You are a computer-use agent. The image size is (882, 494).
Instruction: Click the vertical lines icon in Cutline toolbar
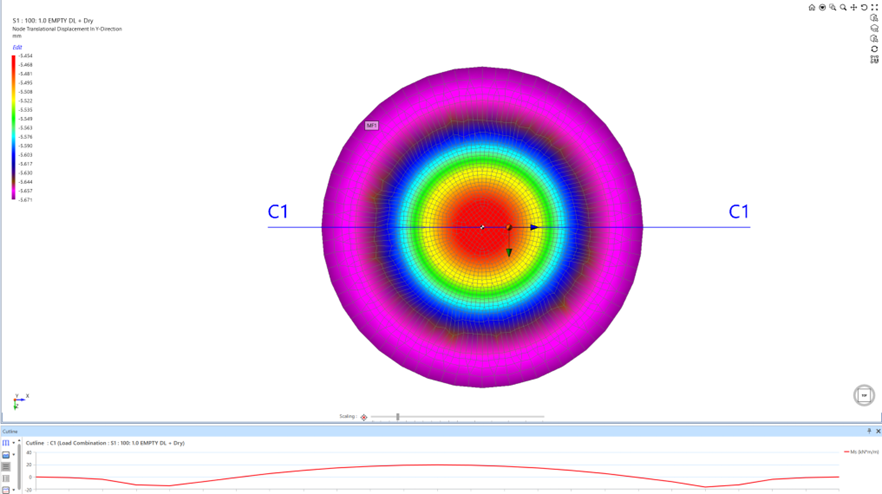pyautogui.click(x=6, y=478)
